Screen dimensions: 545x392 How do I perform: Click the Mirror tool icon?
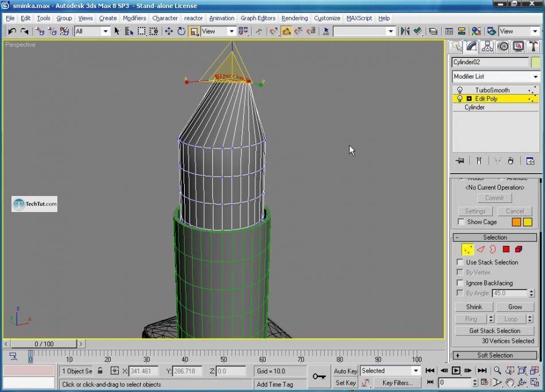[405, 31]
